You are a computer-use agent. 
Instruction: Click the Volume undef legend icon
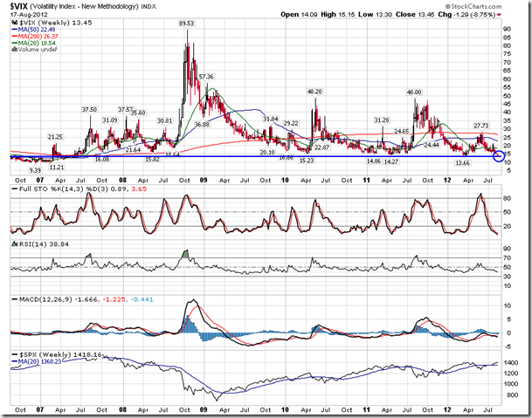click(14, 47)
